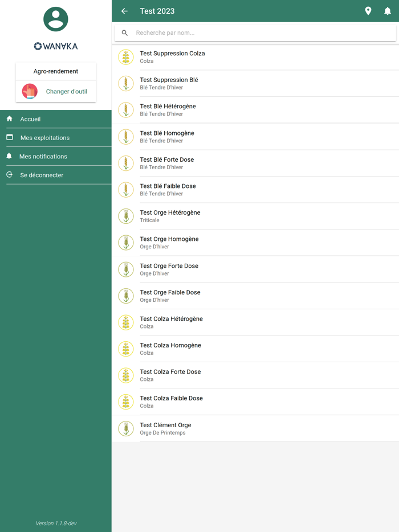Open the Test Suppression Blé plot
Viewport: 399px width, 532px height.
(255, 84)
